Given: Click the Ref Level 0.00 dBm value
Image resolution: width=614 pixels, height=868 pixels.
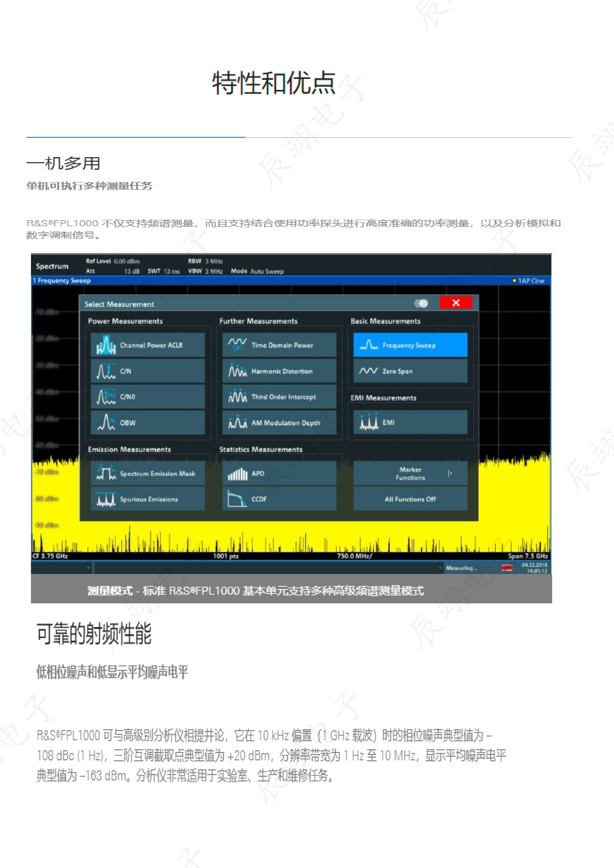Looking at the screenshot, I should click(x=113, y=261).
